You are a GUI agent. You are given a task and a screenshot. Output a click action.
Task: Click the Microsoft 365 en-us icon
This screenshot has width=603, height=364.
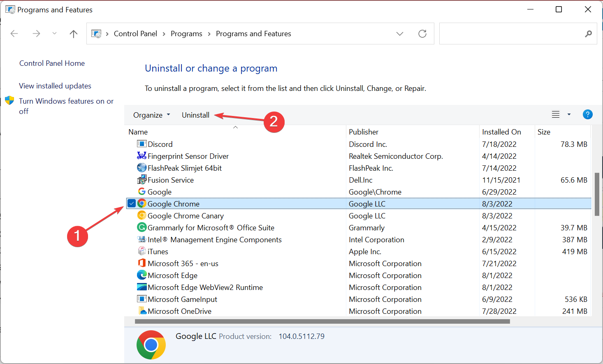(141, 263)
